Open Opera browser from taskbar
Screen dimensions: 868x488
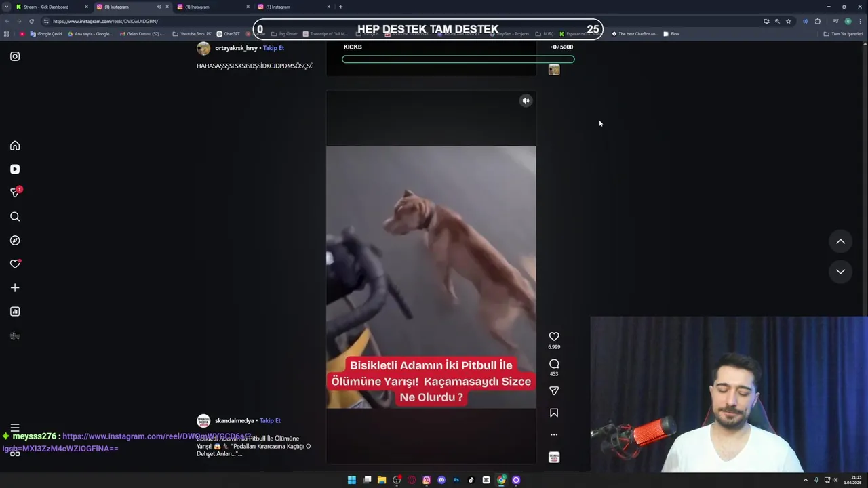click(412, 480)
